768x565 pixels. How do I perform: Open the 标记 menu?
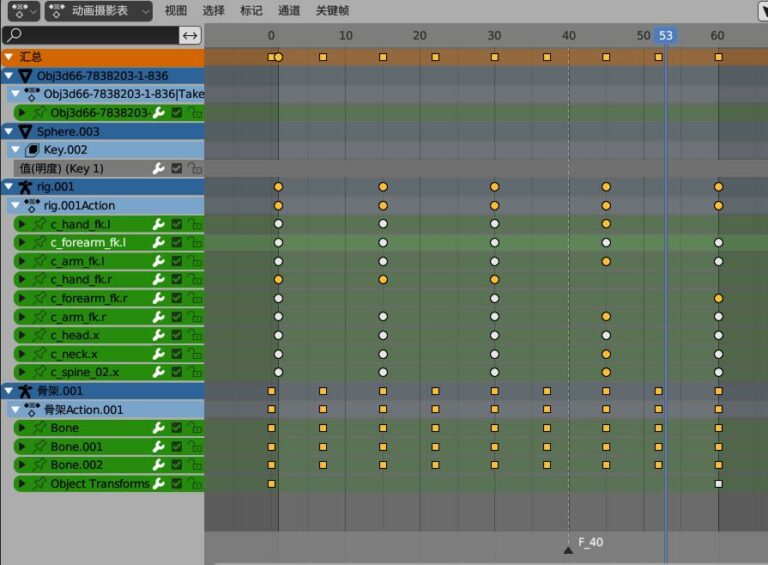251,11
